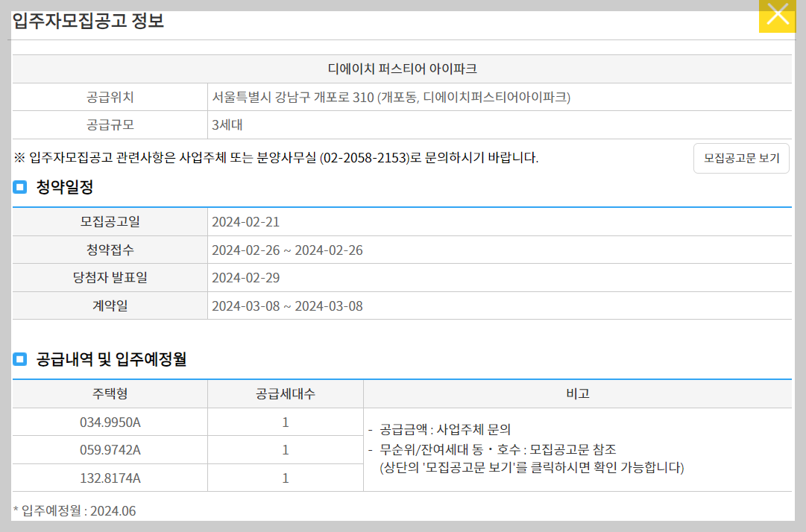Click the 입주예정월 : 2024.06 footnote
The width and height of the screenshot is (806, 532).
[75, 511]
